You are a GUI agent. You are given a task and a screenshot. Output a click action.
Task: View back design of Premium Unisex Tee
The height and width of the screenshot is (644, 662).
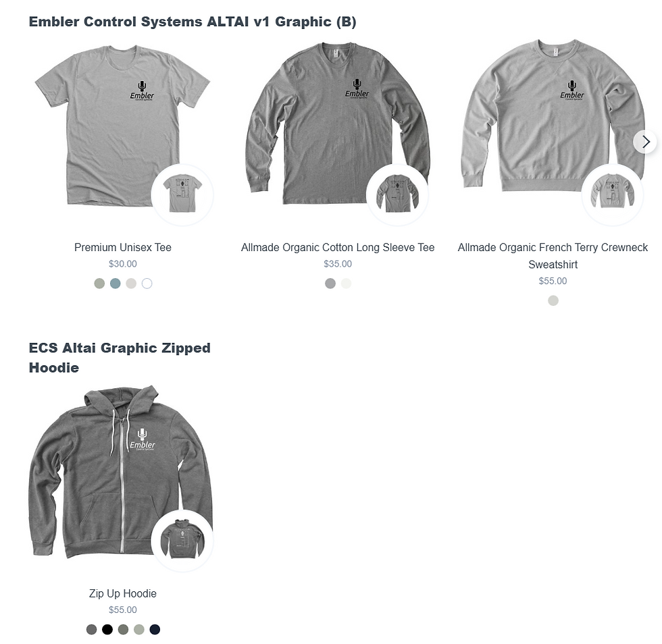(182, 194)
